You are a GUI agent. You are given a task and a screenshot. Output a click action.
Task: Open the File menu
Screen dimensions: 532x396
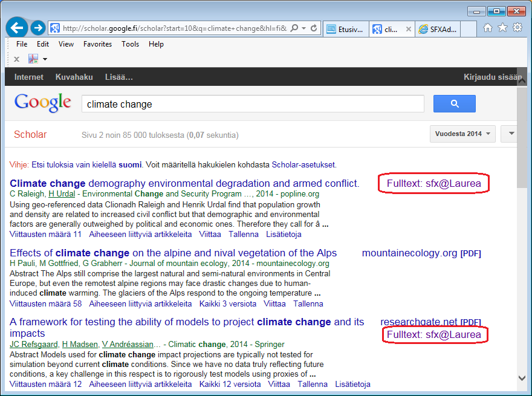22,44
